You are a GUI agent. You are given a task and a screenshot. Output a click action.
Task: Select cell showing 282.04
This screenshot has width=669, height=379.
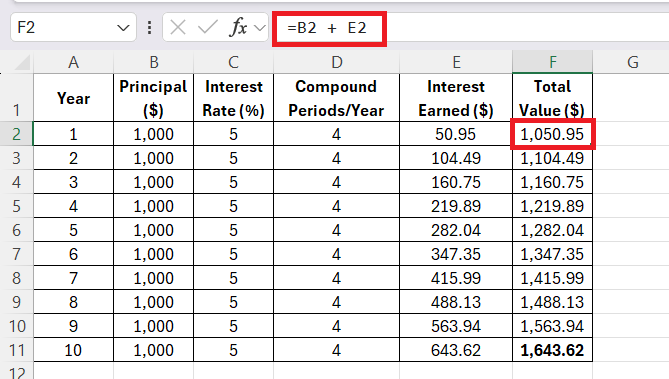456,230
